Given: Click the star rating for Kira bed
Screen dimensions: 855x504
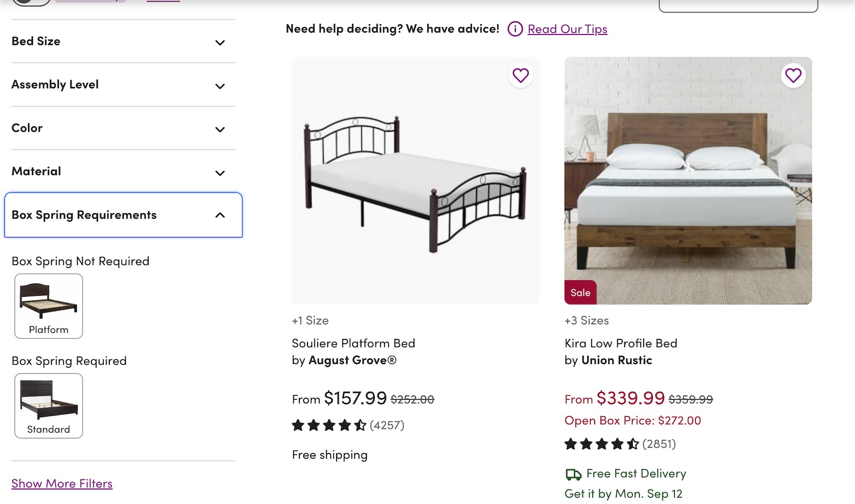Looking at the screenshot, I should (601, 444).
